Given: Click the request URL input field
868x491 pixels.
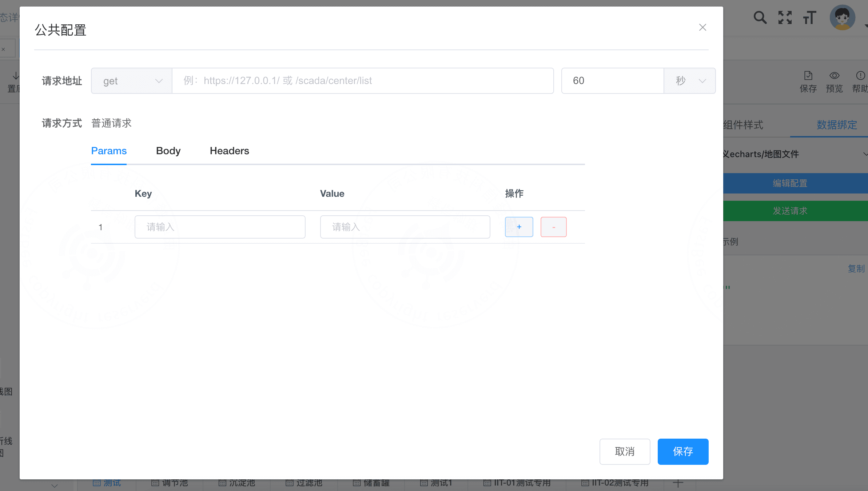Looking at the screenshot, I should 363,81.
